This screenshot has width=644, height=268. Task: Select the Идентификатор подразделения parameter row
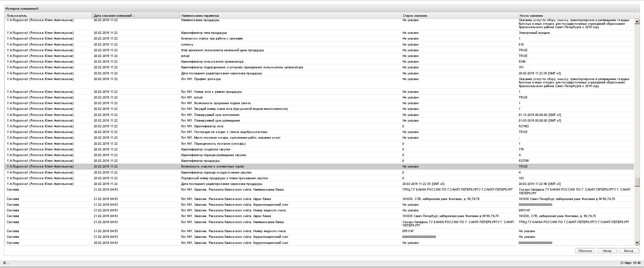pos(319,67)
